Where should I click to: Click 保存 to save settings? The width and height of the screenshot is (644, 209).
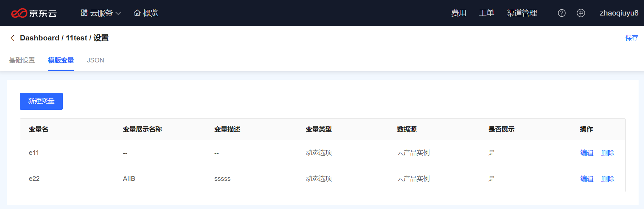click(x=632, y=38)
